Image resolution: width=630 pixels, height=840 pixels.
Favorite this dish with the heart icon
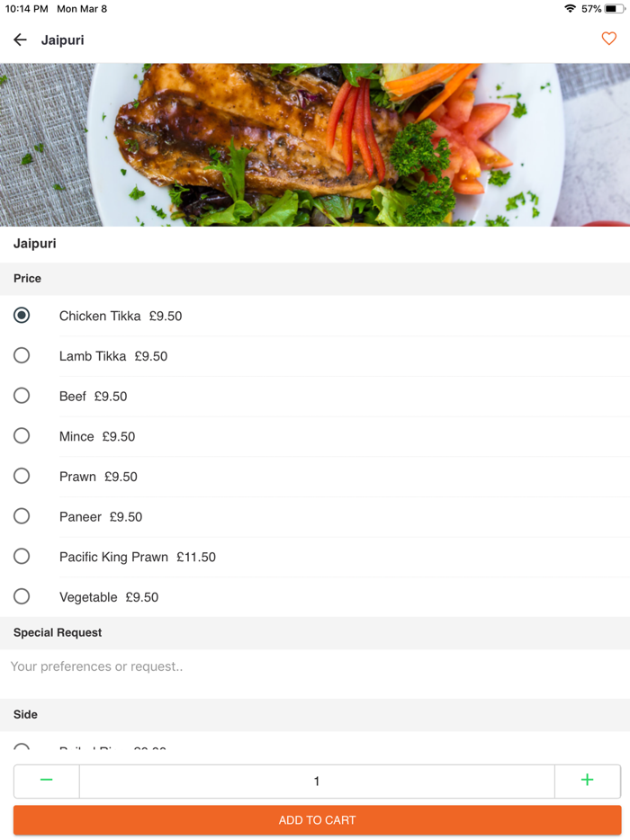click(608, 39)
